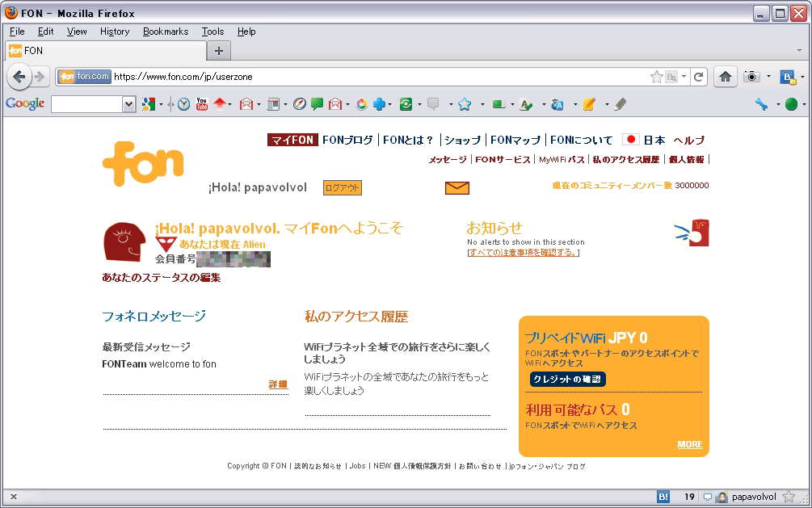
Task: Open a new tab with plus button
Action: pos(218,51)
